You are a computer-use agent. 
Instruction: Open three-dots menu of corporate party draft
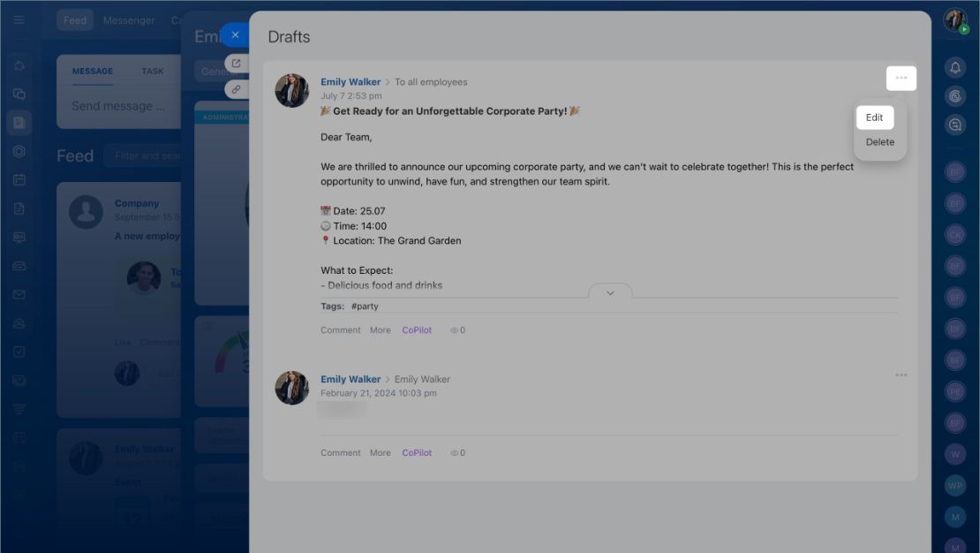(x=901, y=79)
